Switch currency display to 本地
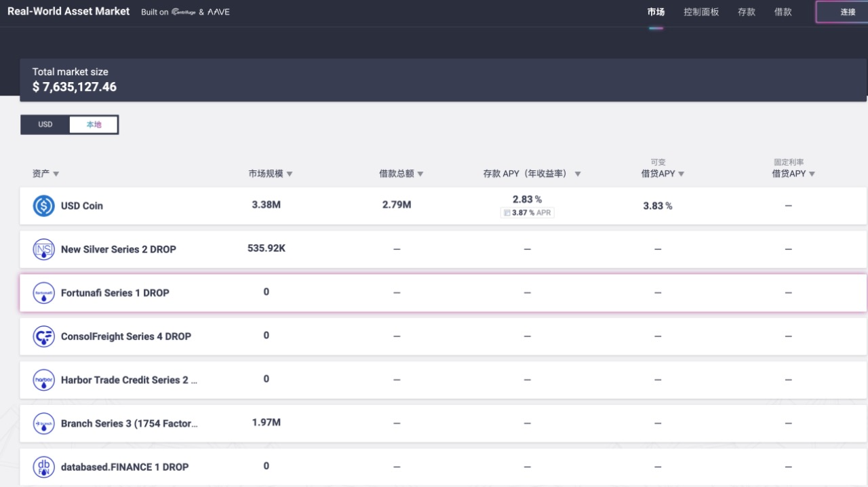The image size is (868, 487). 94,125
